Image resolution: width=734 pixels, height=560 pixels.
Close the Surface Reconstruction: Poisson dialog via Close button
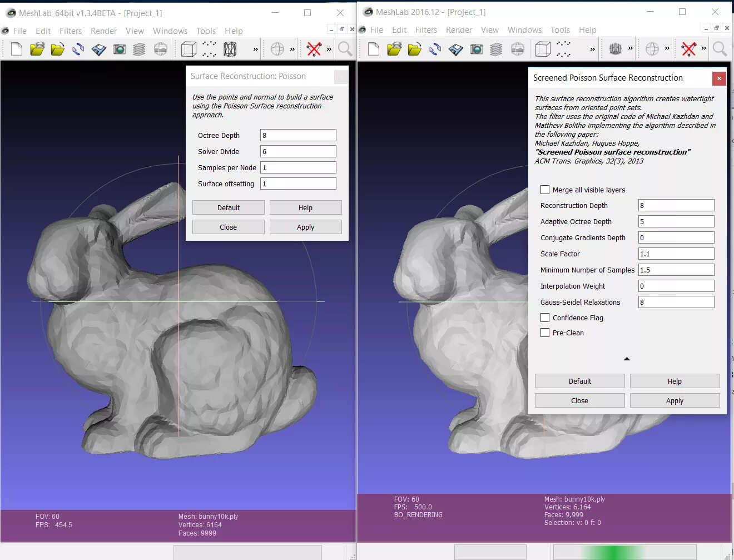(x=229, y=227)
